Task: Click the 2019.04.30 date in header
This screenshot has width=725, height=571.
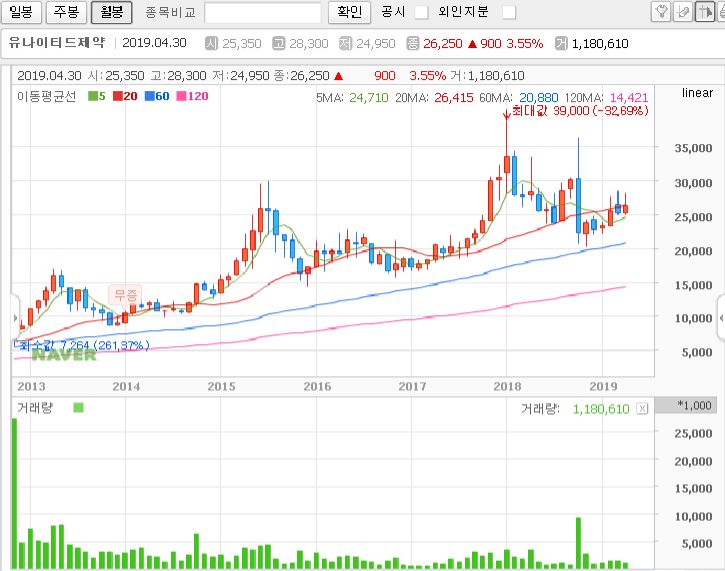Action: 154,43
